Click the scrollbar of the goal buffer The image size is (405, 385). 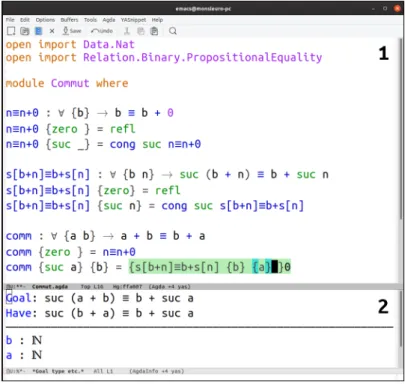click(x=400, y=318)
